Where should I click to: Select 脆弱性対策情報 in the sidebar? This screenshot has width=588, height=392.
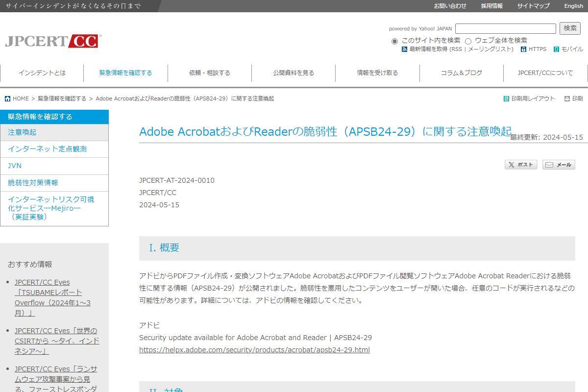click(54, 183)
